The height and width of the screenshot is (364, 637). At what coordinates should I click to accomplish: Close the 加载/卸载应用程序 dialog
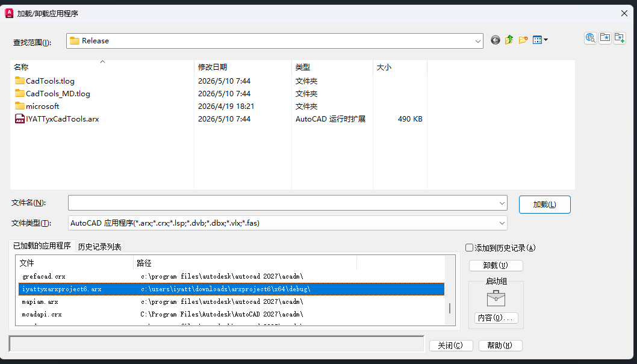(x=624, y=13)
